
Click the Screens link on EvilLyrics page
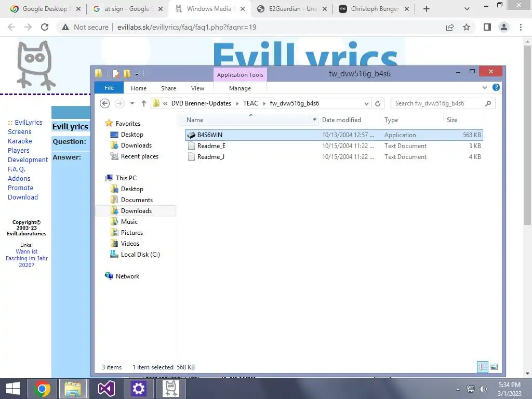point(20,131)
